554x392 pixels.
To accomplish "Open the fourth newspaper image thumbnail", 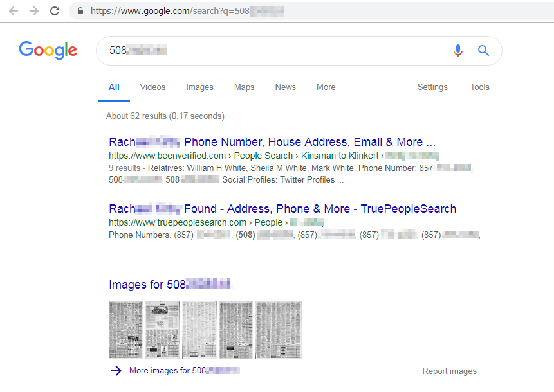I will pyautogui.click(x=236, y=330).
